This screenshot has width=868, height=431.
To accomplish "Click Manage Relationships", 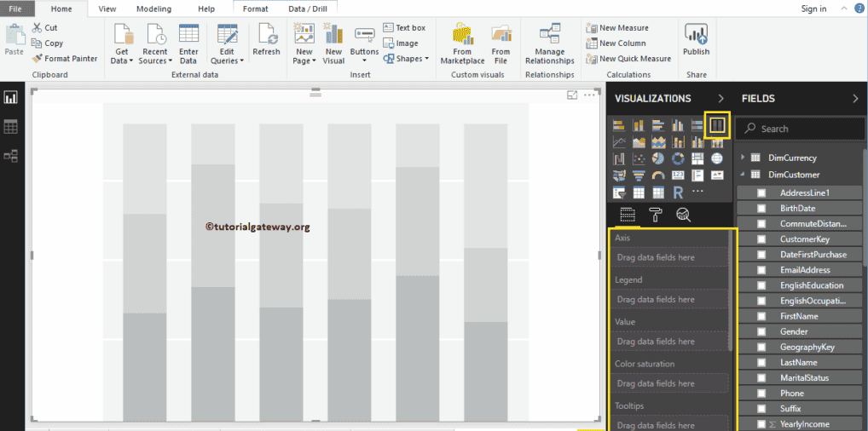I will (550, 44).
